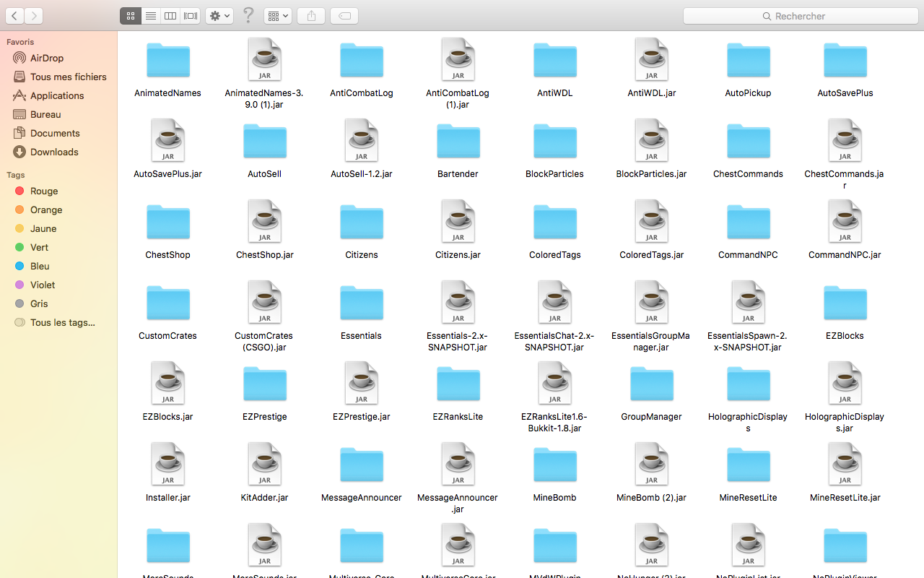Select the MessageAnnouncer folder icon
This screenshot has width=924, height=578.
coord(362,465)
